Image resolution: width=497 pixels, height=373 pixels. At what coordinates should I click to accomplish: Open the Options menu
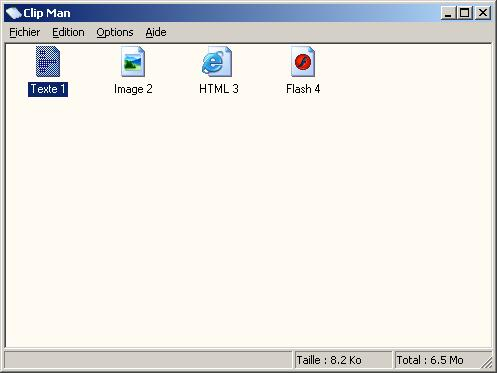(115, 32)
